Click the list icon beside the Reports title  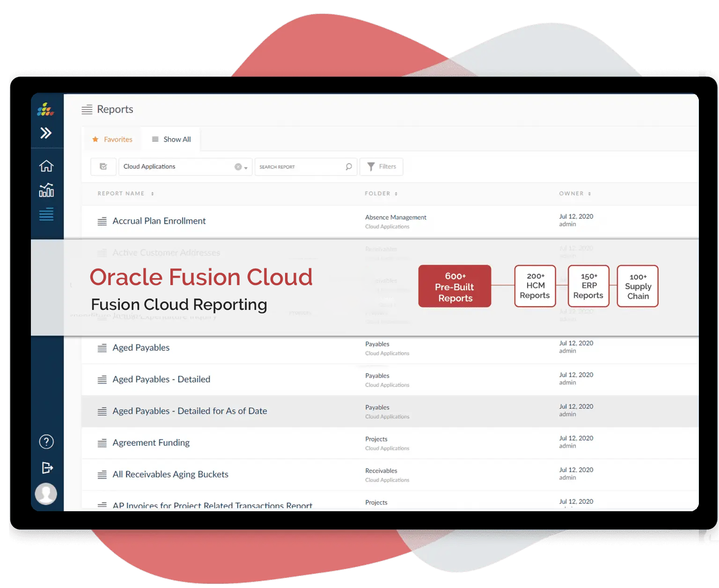point(87,110)
